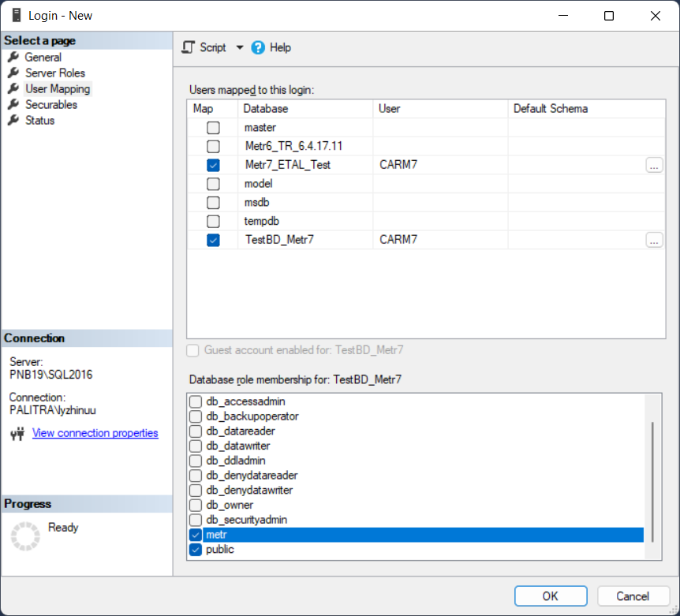Enable the db_backupoperator role
The width and height of the screenshot is (680, 616).
point(196,416)
